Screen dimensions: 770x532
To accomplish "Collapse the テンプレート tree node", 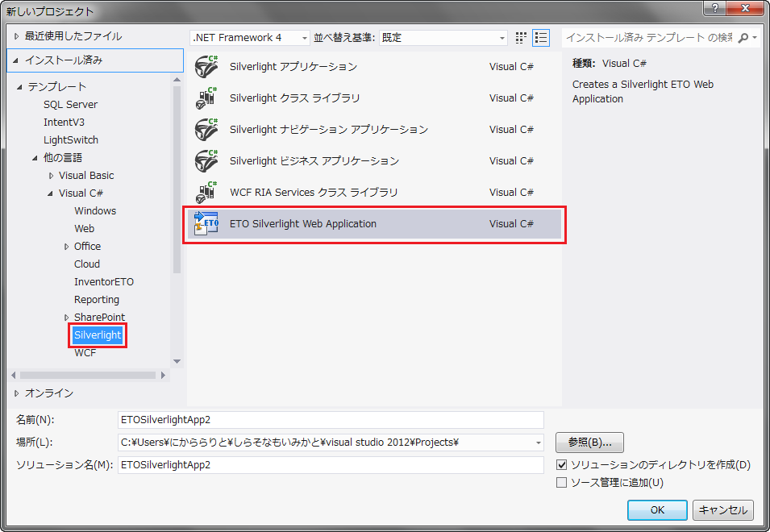I will click(x=19, y=87).
